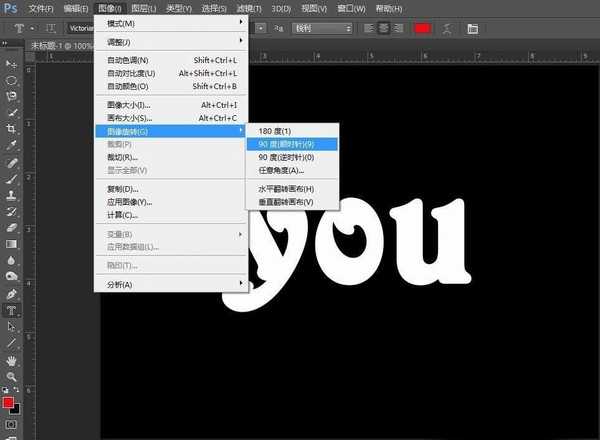Choose 90 度(顺时针) rotation
The image size is (600, 440).
[x=292, y=143]
